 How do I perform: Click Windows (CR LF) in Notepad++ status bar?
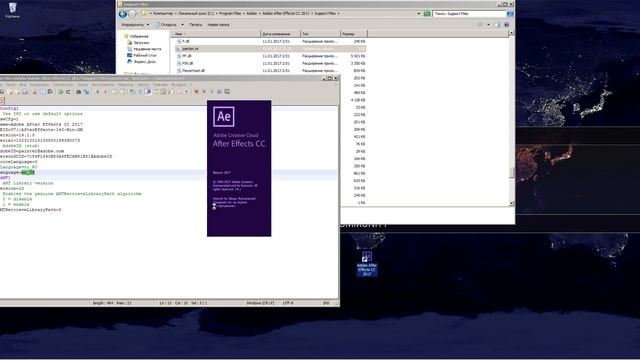[260, 303]
